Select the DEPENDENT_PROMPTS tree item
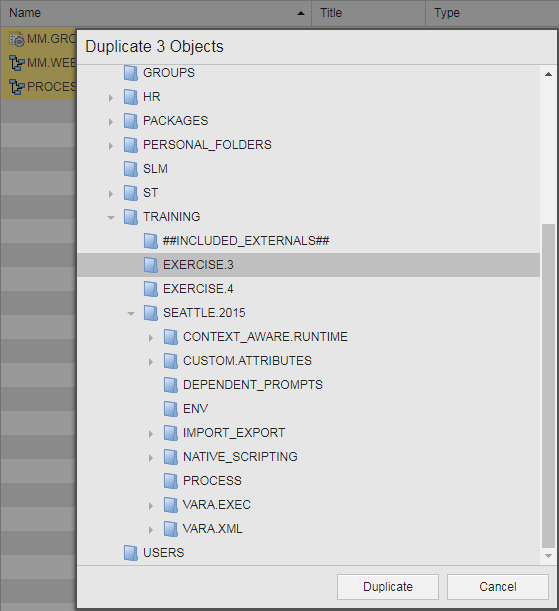Image resolution: width=559 pixels, height=611 pixels. tap(309, 385)
